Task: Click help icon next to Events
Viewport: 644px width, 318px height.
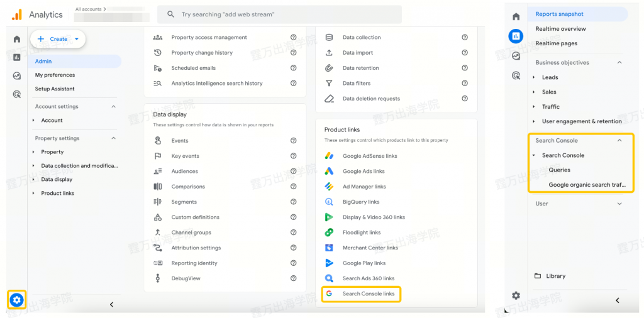Action: tap(293, 140)
